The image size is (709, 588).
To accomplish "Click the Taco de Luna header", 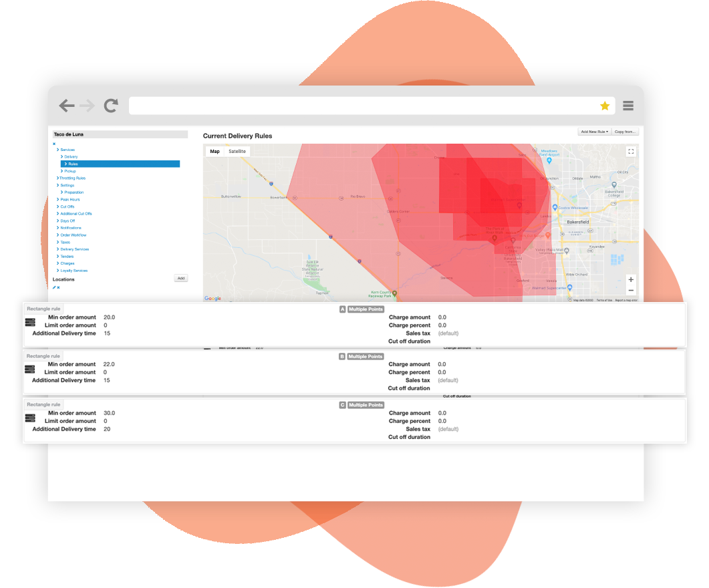I will click(x=120, y=134).
